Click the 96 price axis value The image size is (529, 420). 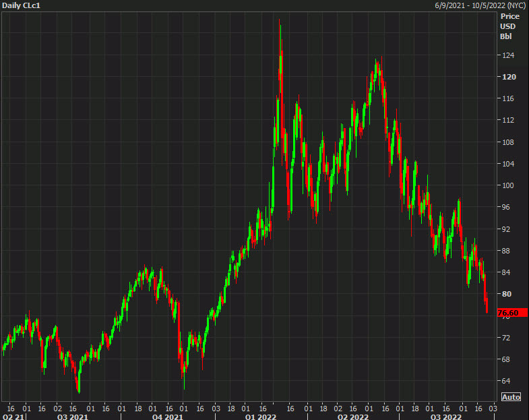point(506,207)
